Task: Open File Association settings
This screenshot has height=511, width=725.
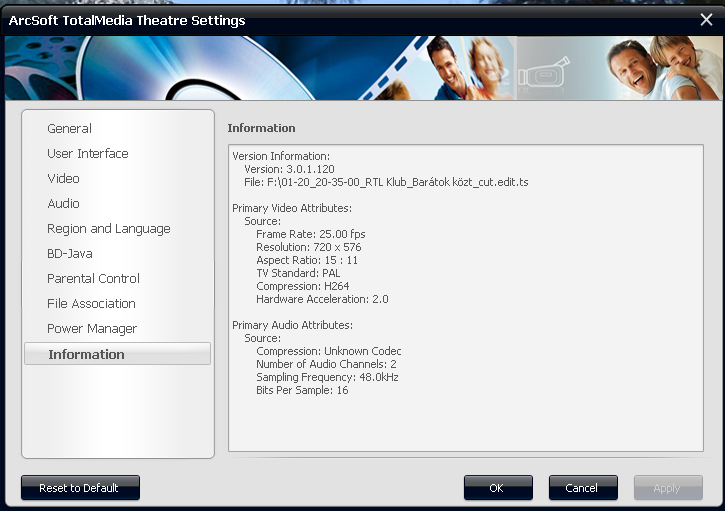Action: [92, 303]
